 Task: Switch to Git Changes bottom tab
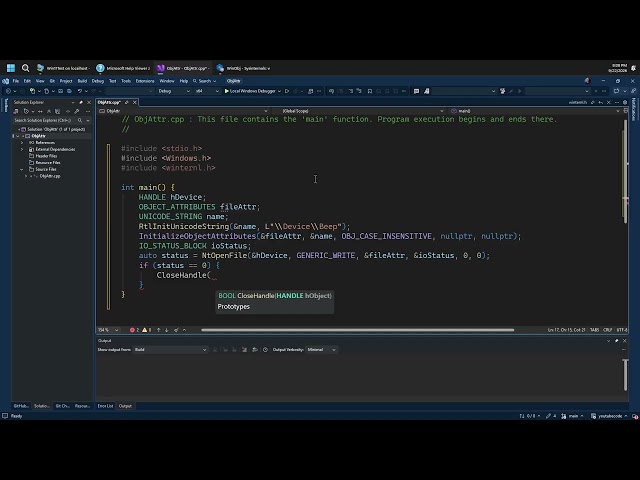(x=62, y=406)
